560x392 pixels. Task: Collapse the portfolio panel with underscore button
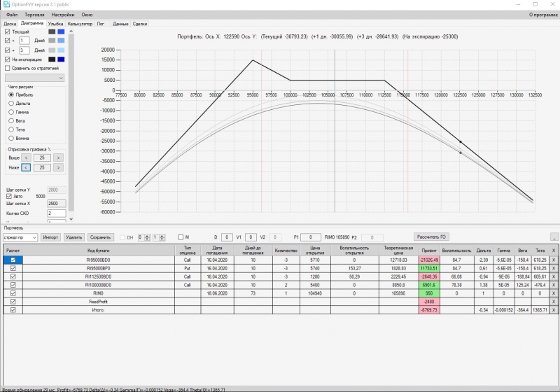coord(554,237)
